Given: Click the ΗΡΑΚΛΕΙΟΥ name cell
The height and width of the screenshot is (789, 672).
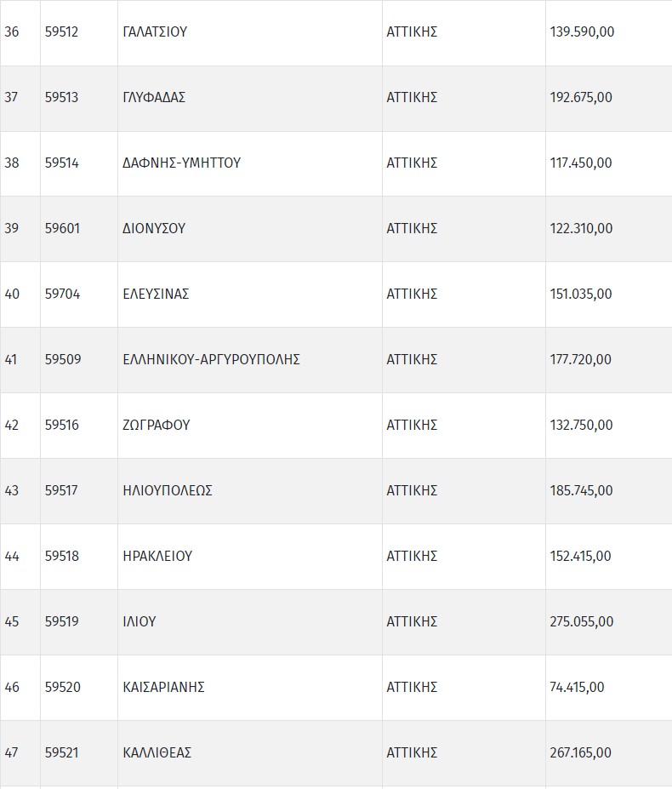Looking at the screenshot, I should tap(157, 557).
